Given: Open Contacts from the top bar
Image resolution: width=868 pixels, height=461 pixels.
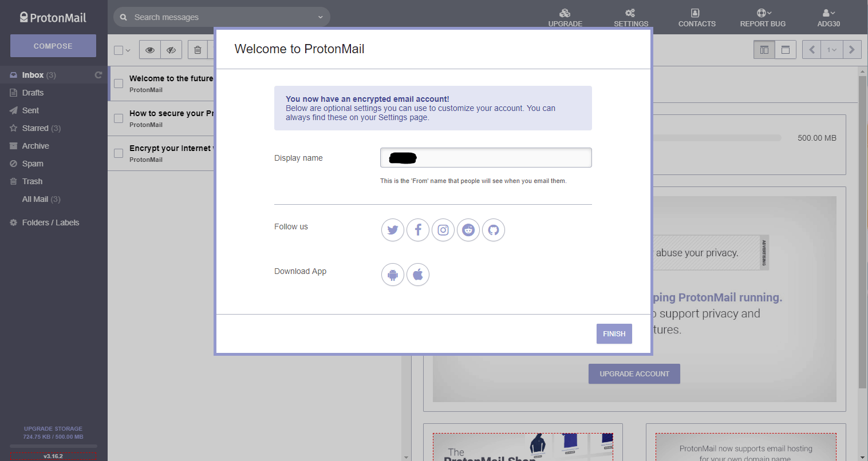Looking at the screenshot, I should [697, 18].
